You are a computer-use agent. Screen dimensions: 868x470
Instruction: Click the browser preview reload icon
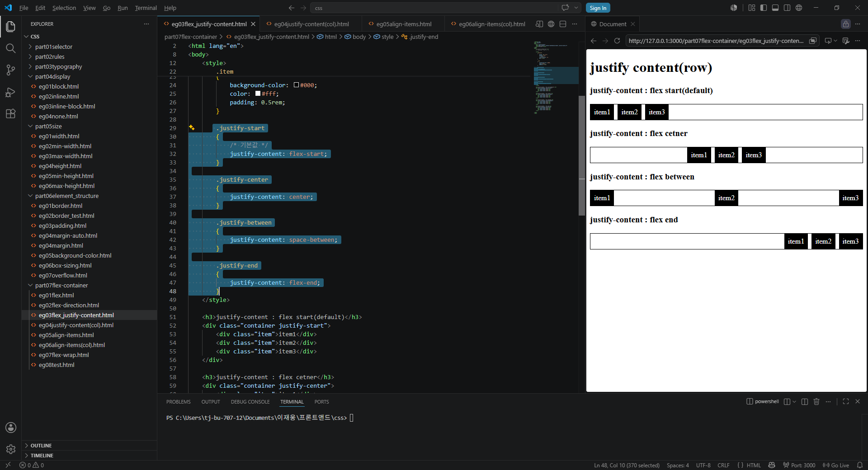click(617, 41)
